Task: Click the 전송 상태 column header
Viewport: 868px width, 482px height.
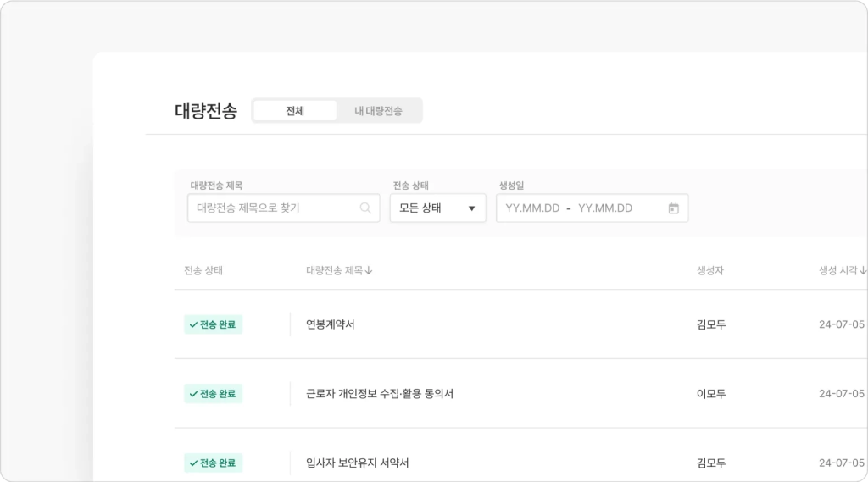Action: click(x=203, y=271)
